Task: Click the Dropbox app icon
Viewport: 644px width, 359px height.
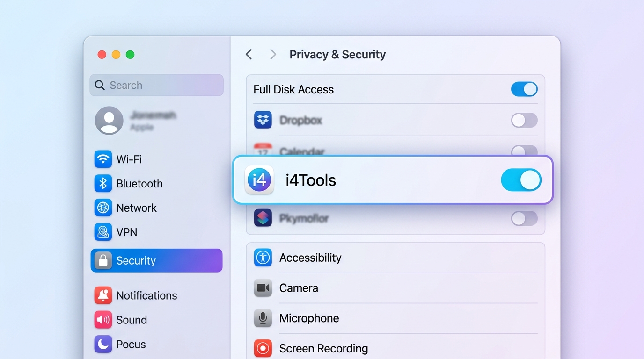Action: click(263, 120)
